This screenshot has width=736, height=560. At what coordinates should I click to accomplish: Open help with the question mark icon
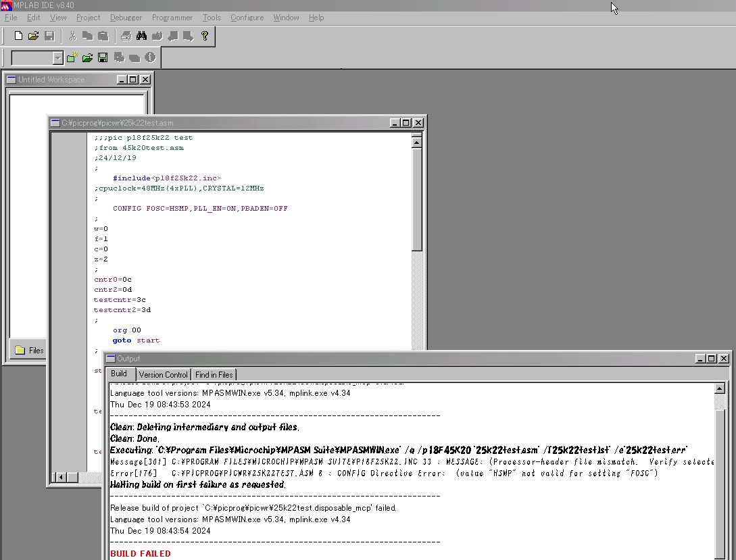click(x=205, y=36)
